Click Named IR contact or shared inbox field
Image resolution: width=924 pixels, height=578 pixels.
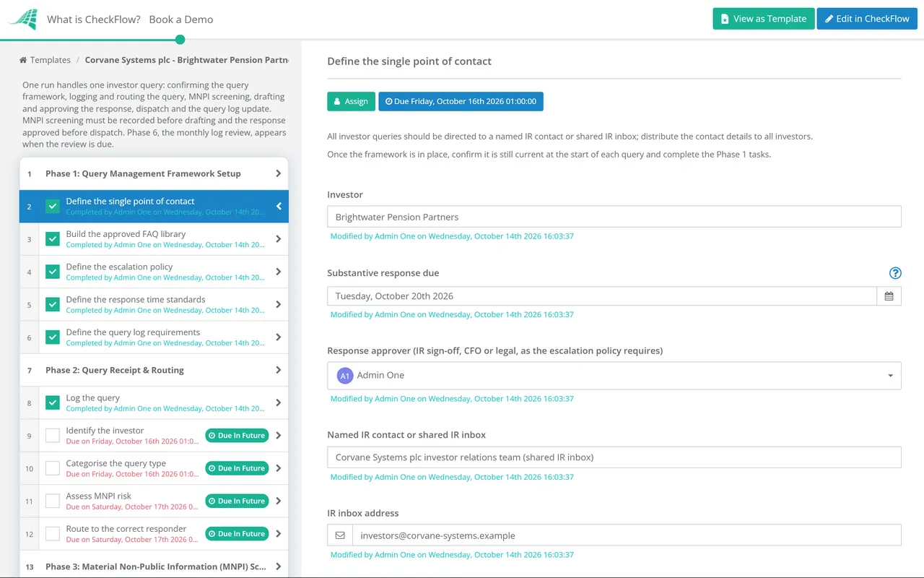[614, 457]
